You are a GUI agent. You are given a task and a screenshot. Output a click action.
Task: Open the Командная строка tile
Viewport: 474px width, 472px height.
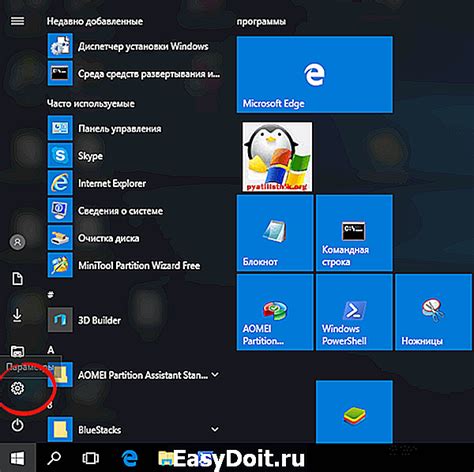click(354, 233)
